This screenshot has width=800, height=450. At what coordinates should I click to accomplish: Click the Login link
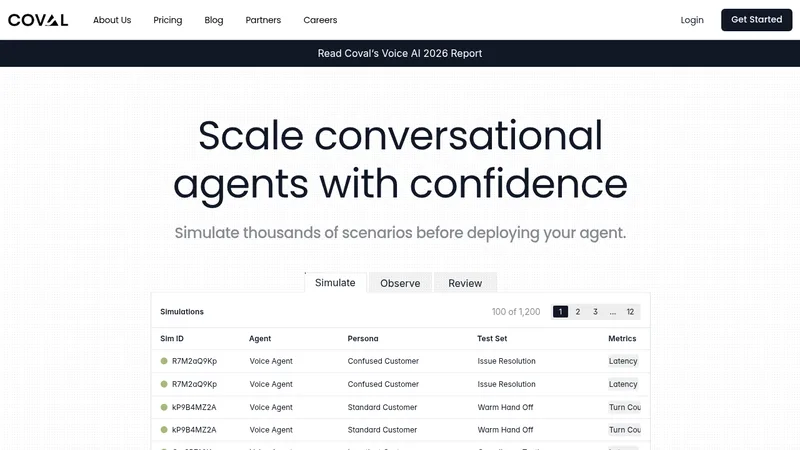(x=692, y=20)
